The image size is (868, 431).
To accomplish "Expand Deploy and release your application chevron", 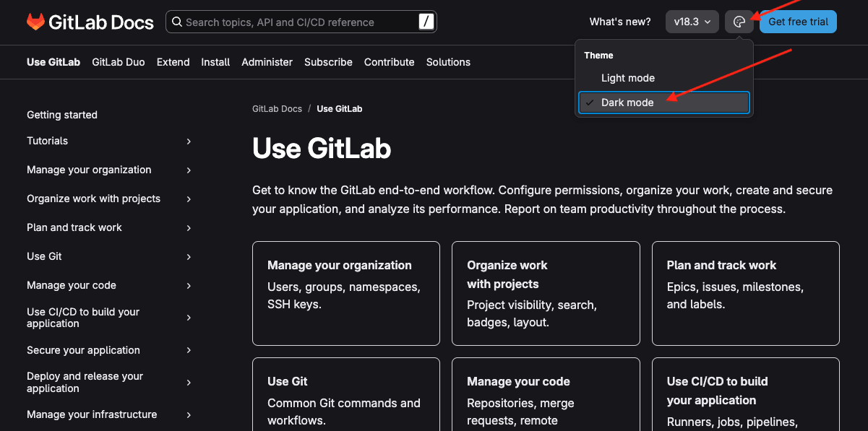I will click(x=189, y=382).
